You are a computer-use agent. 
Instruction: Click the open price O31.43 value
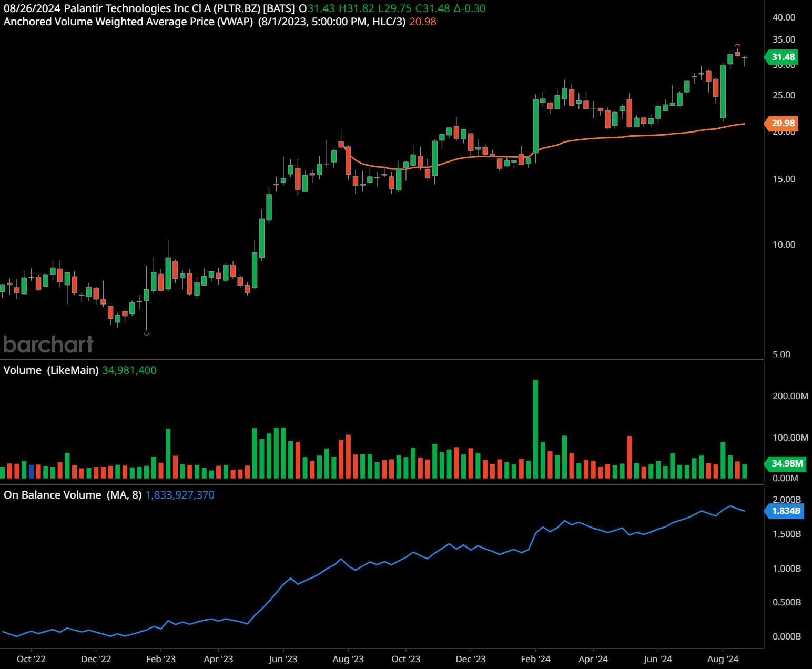tap(317, 8)
